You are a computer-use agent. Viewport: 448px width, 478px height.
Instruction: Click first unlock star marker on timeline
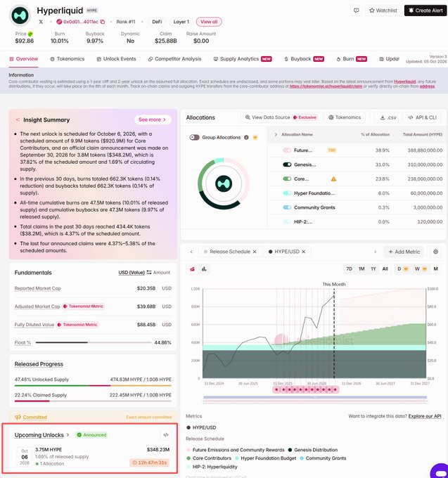[x=276, y=389]
